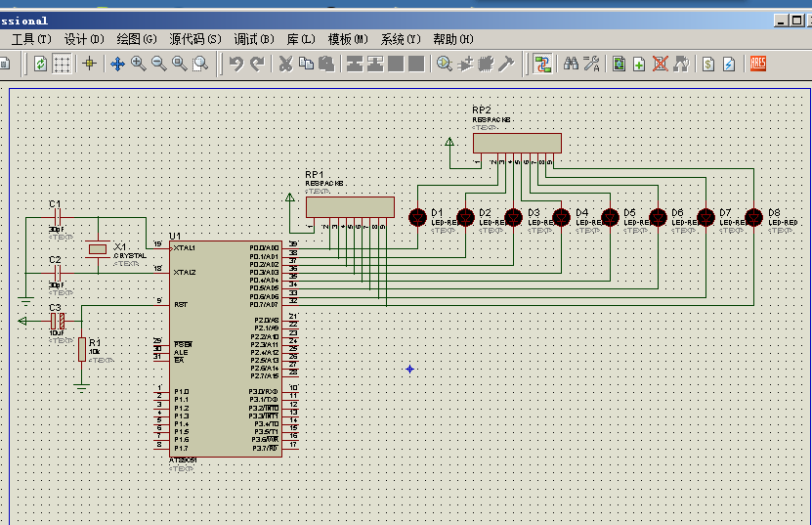Open the 设计(D) menu
Viewport: 812px width, 525px height.
pyautogui.click(x=84, y=39)
